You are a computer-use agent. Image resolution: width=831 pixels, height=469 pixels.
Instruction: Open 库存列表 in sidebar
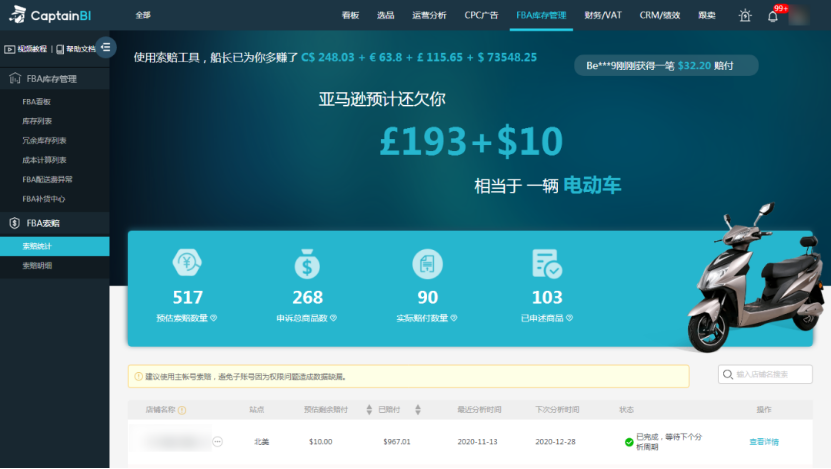37,121
